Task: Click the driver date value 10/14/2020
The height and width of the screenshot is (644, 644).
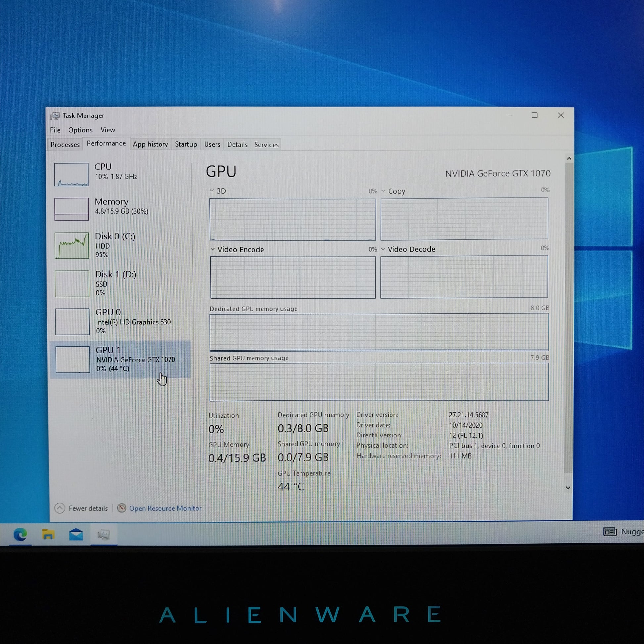Action: [x=466, y=425]
